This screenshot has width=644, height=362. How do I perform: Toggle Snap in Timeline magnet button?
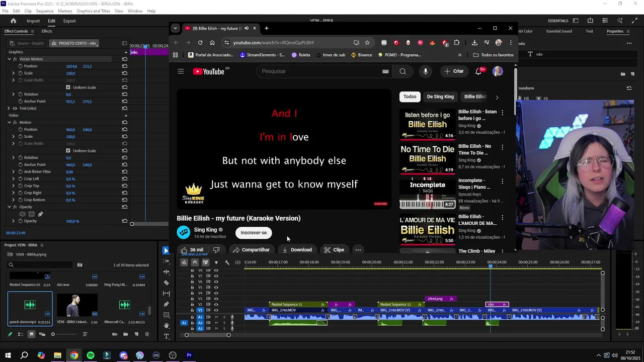(x=195, y=262)
